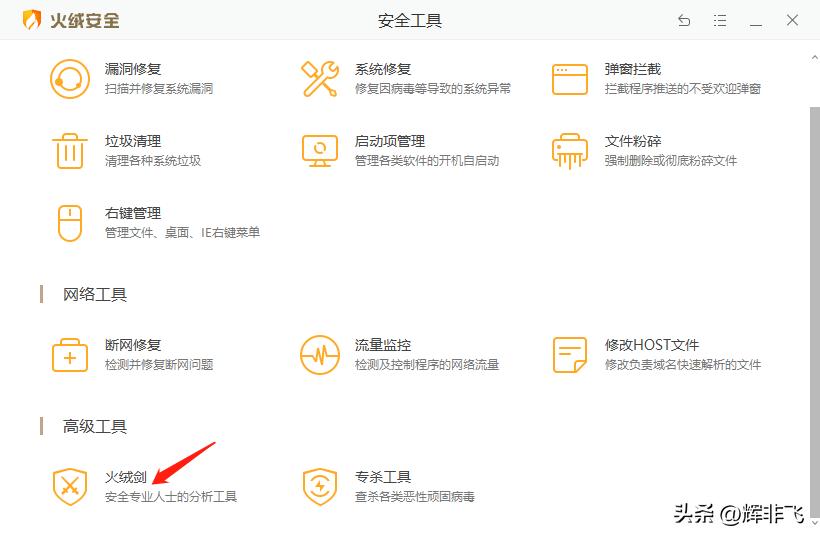820x540 pixels.
Task: Click the 启动项管理 monitor icon
Action: (320, 151)
